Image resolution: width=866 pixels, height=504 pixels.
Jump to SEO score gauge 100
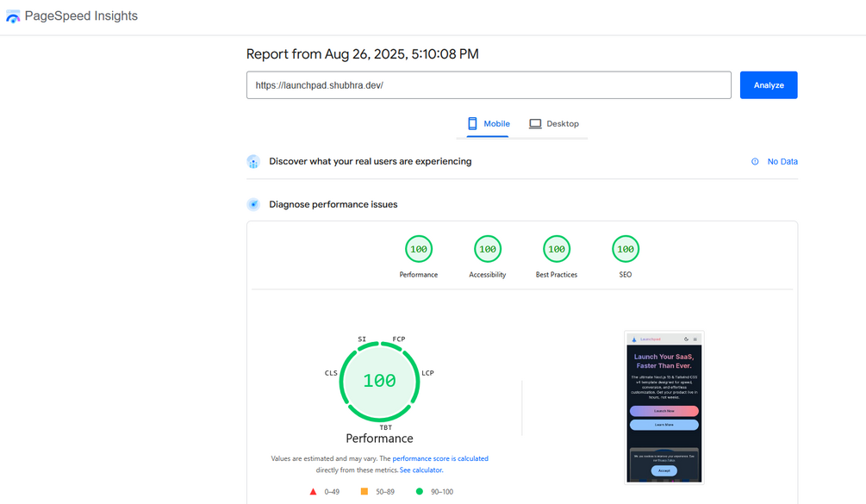(626, 250)
